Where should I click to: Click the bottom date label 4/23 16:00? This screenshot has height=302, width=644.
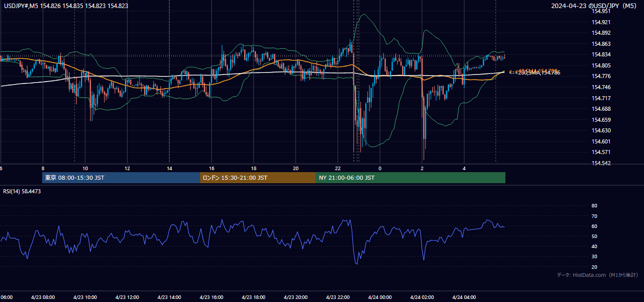(x=211, y=297)
